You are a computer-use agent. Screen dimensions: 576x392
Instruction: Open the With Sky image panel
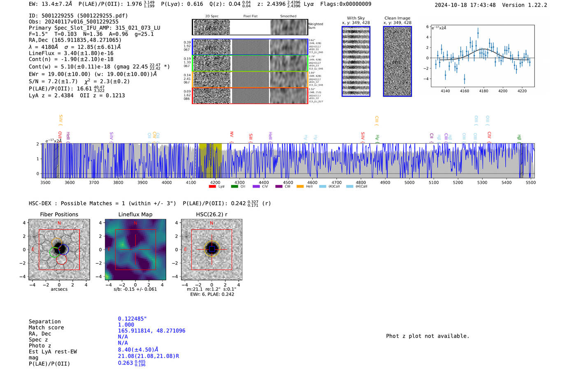tap(356, 61)
